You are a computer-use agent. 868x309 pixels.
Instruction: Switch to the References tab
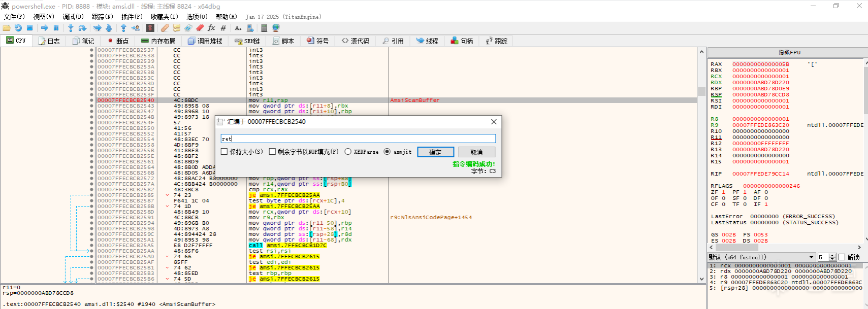(x=393, y=41)
